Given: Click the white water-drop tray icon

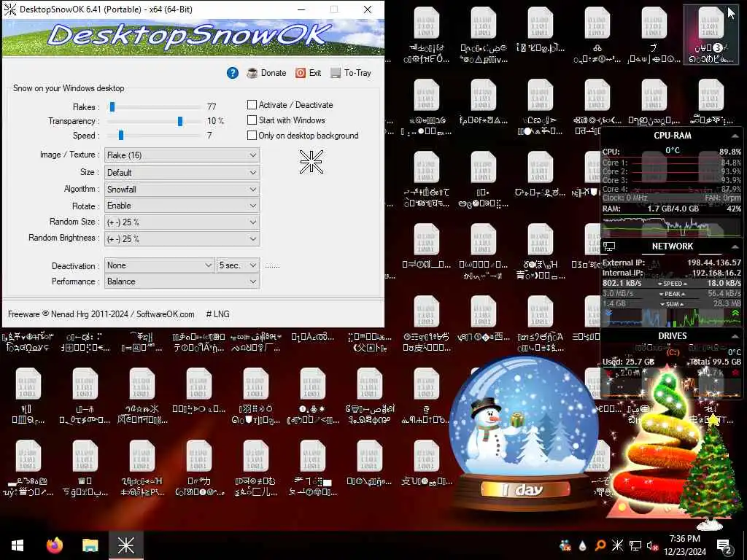Looking at the screenshot, I should pos(582,545).
